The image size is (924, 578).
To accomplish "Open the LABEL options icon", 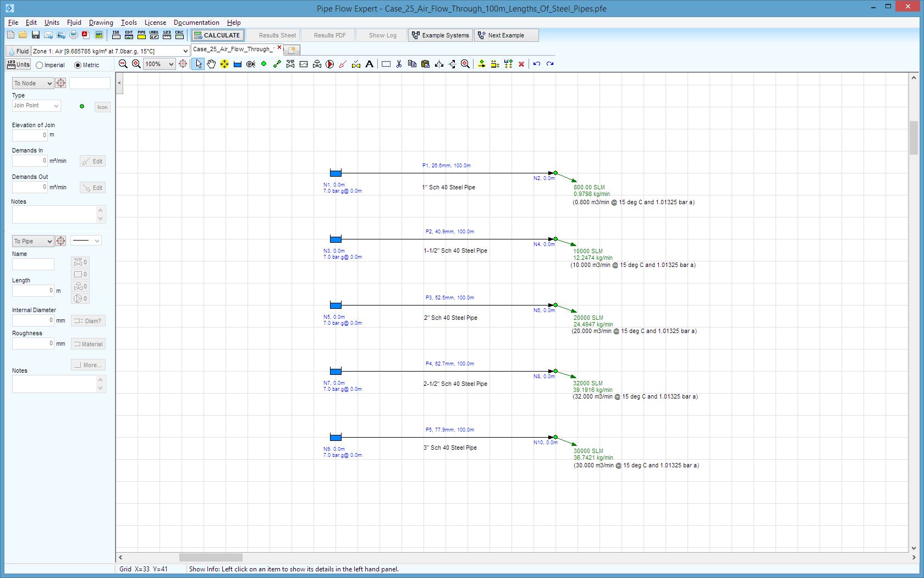I will 154,35.
